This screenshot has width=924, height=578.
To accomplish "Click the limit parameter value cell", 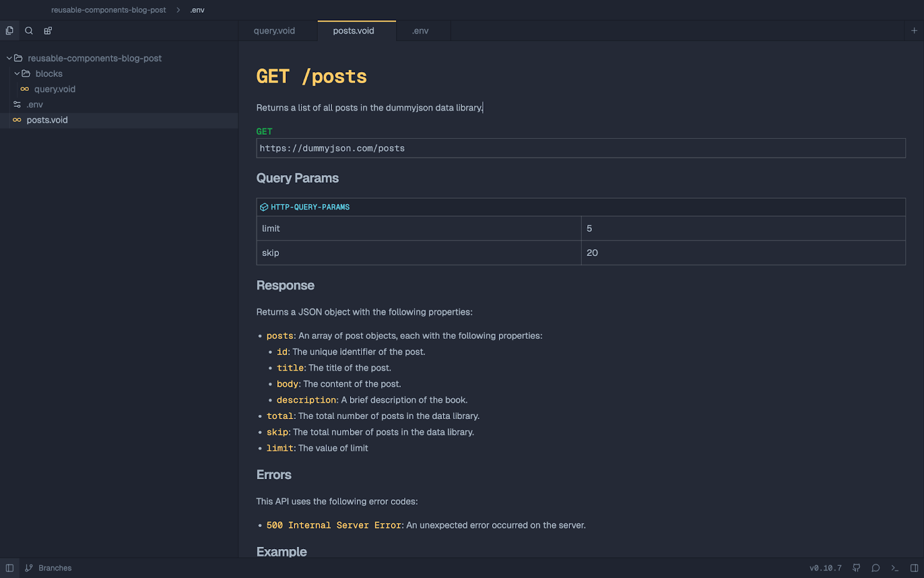I will [x=743, y=228].
